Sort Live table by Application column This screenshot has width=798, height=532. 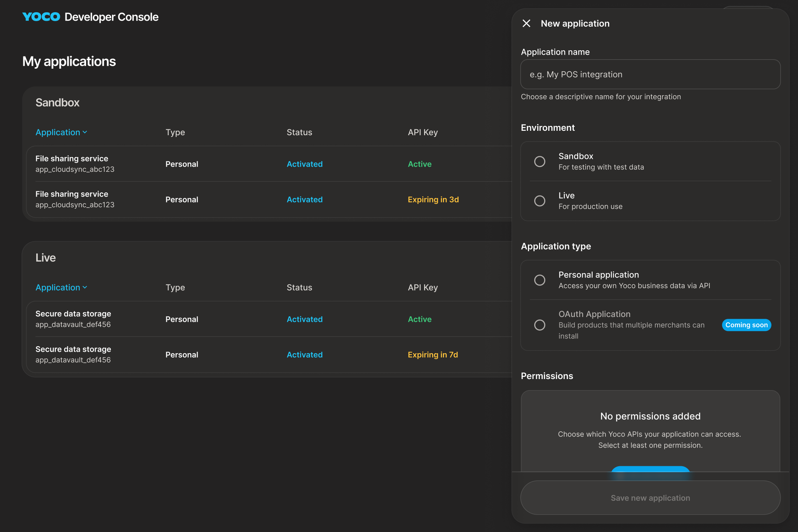click(x=61, y=287)
